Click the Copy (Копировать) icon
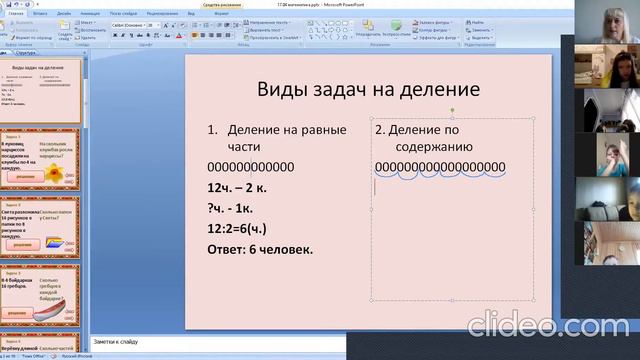Viewport: 640px width, 360px height. point(12,30)
